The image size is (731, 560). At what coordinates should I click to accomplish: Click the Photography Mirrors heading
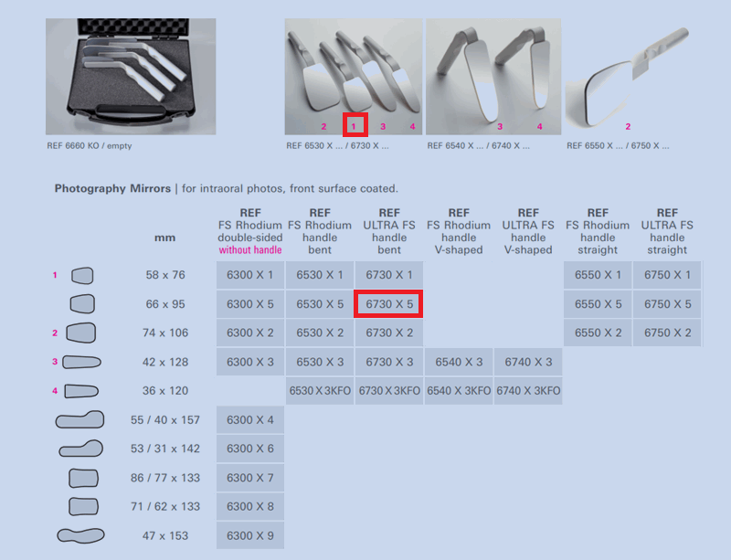[x=112, y=188]
